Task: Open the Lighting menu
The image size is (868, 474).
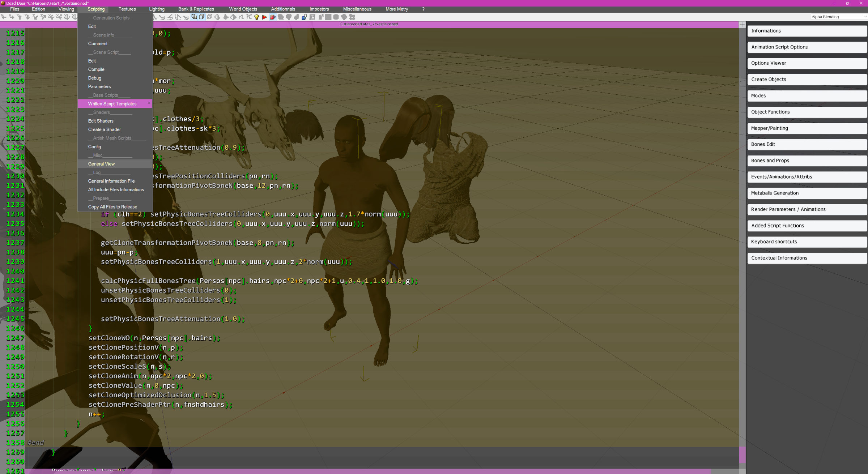Action: (157, 9)
